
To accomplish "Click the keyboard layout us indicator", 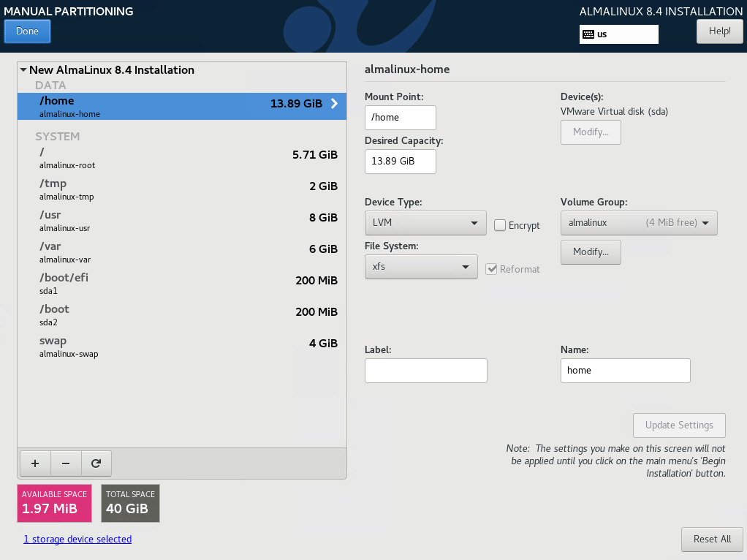I will tap(618, 34).
